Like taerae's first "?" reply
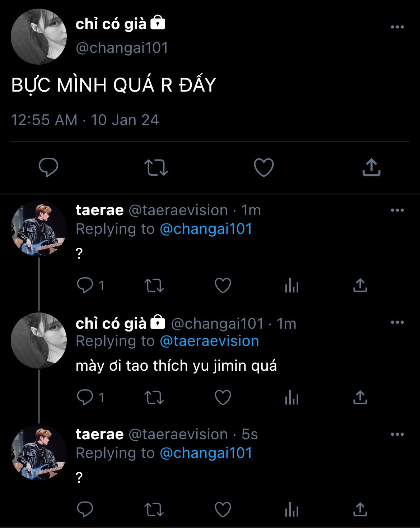This screenshot has height=528, width=420. point(223,286)
